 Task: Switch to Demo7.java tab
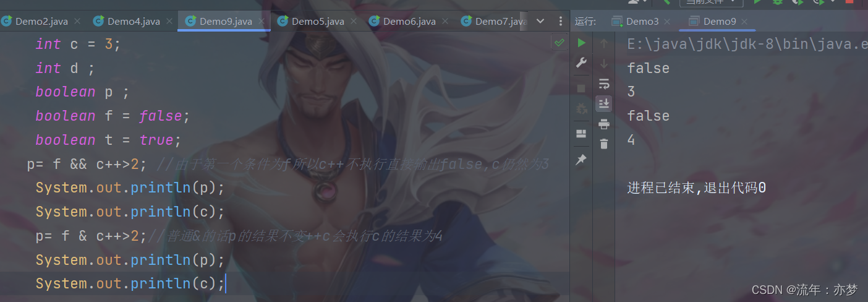pos(493,21)
